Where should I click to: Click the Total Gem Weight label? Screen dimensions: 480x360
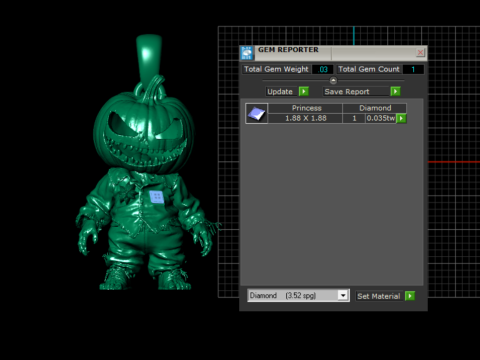(x=276, y=69)
